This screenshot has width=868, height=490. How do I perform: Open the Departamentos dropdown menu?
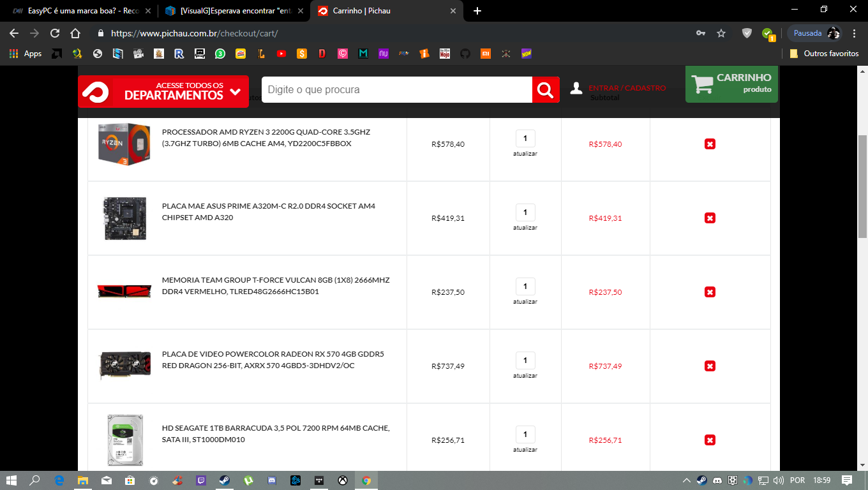[163, 92]
